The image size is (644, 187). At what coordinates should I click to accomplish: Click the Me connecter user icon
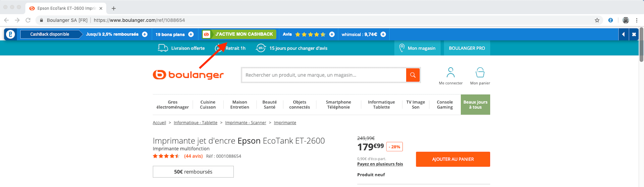click(x=451, y=72)
